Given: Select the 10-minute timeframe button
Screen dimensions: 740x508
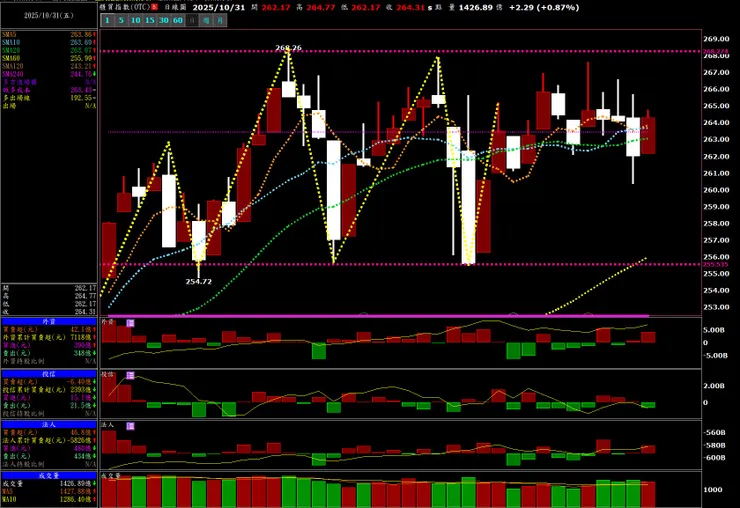Looking at the screenshot, I should 135,20.
